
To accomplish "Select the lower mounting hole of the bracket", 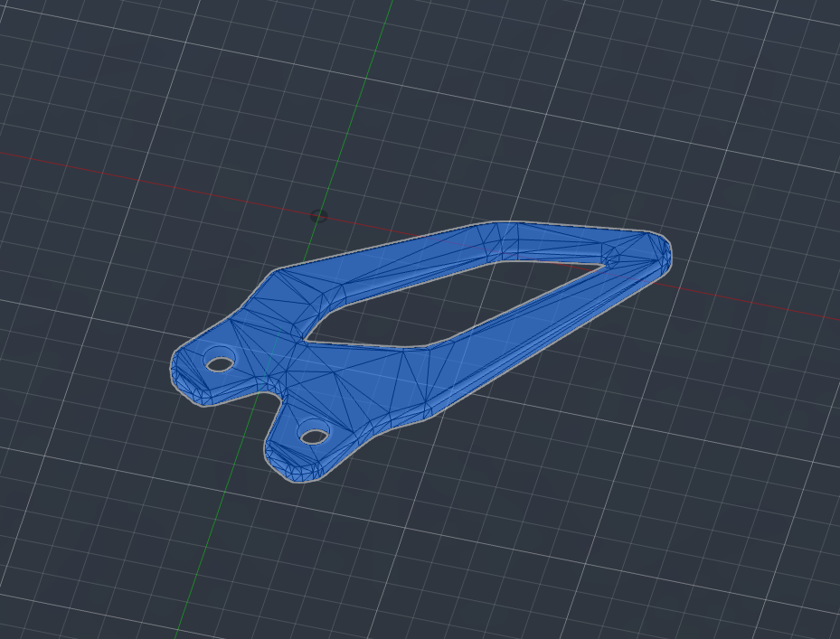I will point(313,437).
